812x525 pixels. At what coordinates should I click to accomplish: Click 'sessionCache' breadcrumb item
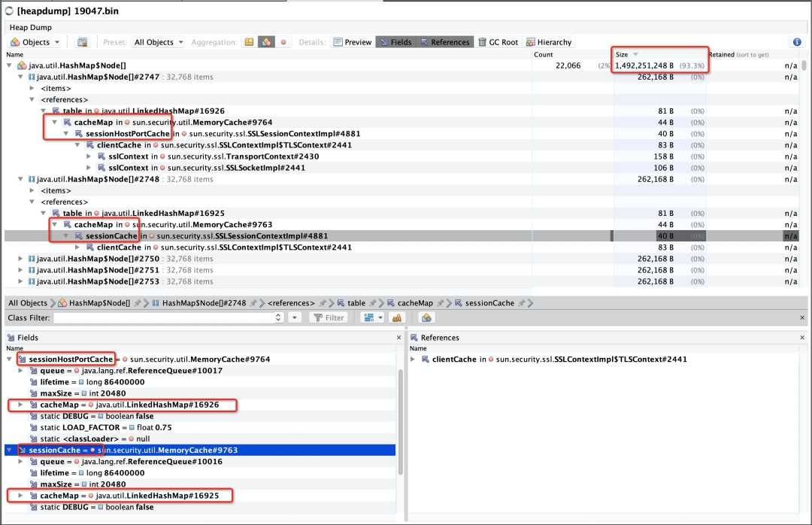tap(489, 302)
